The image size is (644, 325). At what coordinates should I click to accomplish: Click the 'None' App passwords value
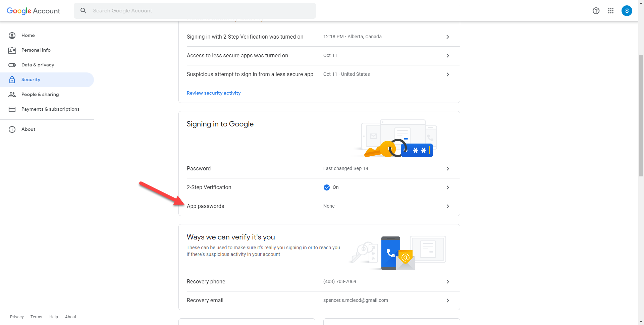329,206
